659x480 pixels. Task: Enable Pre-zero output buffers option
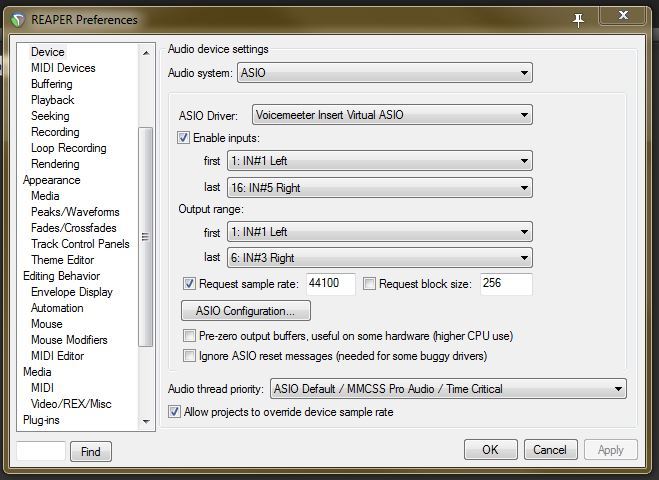click(x=190, y=336)
